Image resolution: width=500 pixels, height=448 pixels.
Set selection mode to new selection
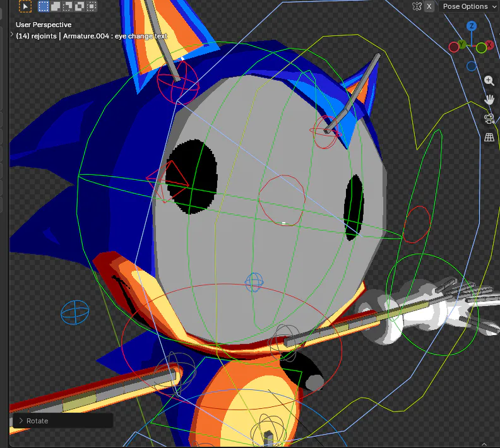[x=44, y=6]
